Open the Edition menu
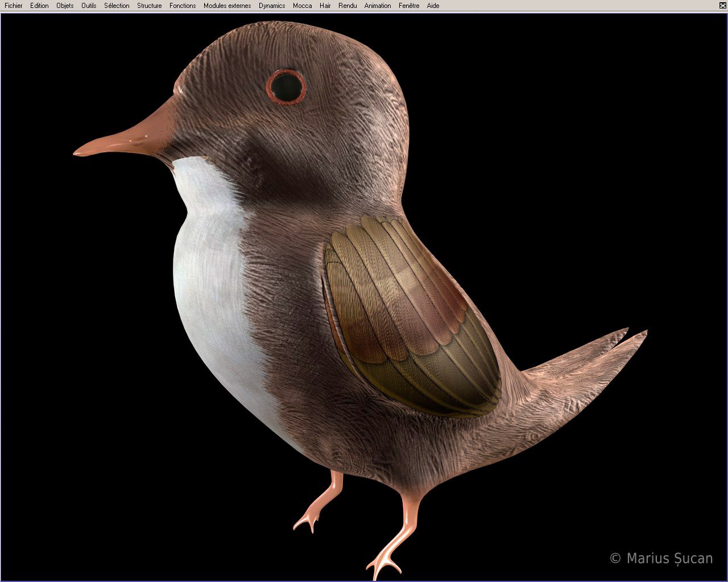This screenshot has width=728, height=582. pyautogui.click(x=39, y=6)
